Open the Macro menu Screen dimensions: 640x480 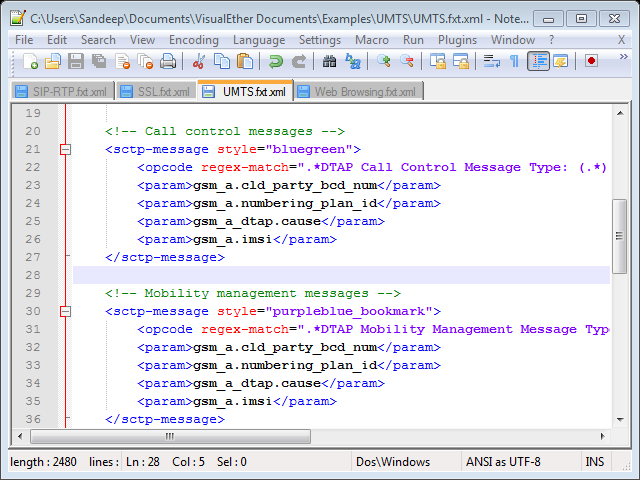coord(371,40)
